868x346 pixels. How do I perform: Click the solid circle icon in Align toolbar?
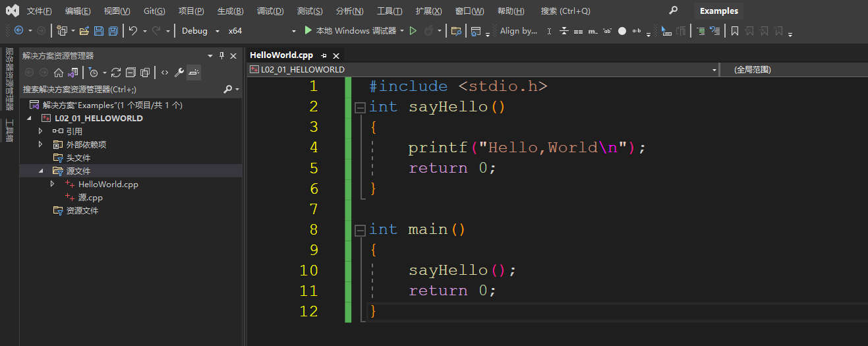[622, 31]
